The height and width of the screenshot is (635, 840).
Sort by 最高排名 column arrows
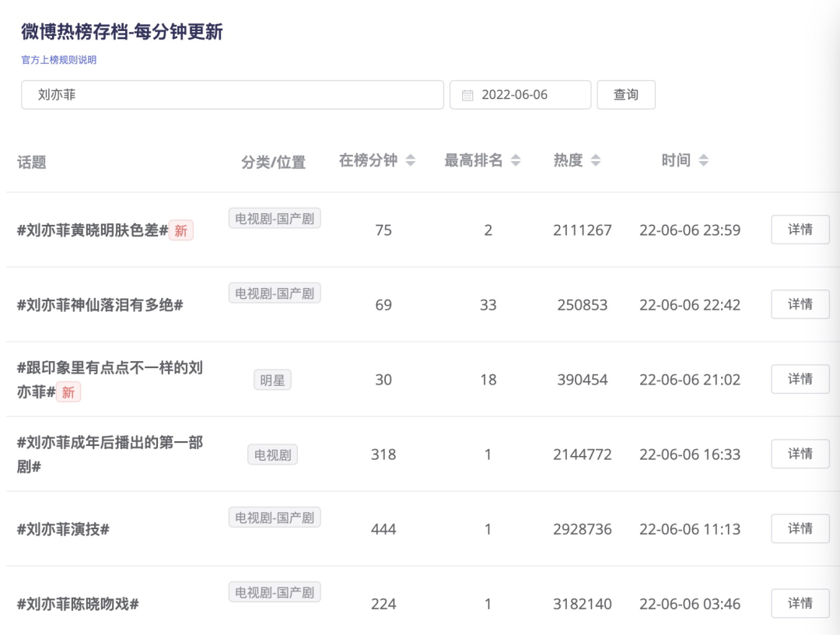[515, 160]
